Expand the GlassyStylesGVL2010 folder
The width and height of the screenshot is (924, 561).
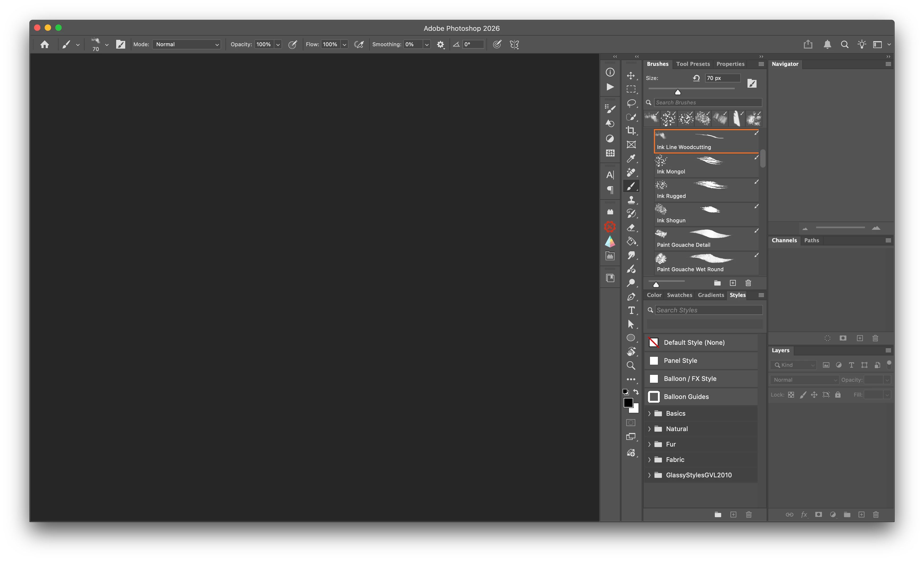[x=649, y=475]
